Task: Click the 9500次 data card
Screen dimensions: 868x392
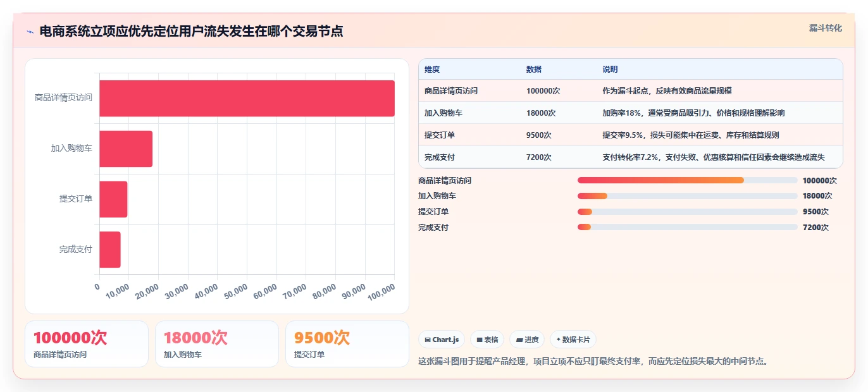Action: tap(347, 344)
